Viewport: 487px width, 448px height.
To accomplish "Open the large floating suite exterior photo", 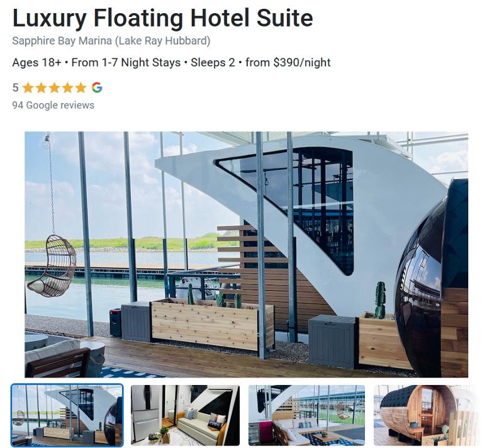I will point(246,254).
